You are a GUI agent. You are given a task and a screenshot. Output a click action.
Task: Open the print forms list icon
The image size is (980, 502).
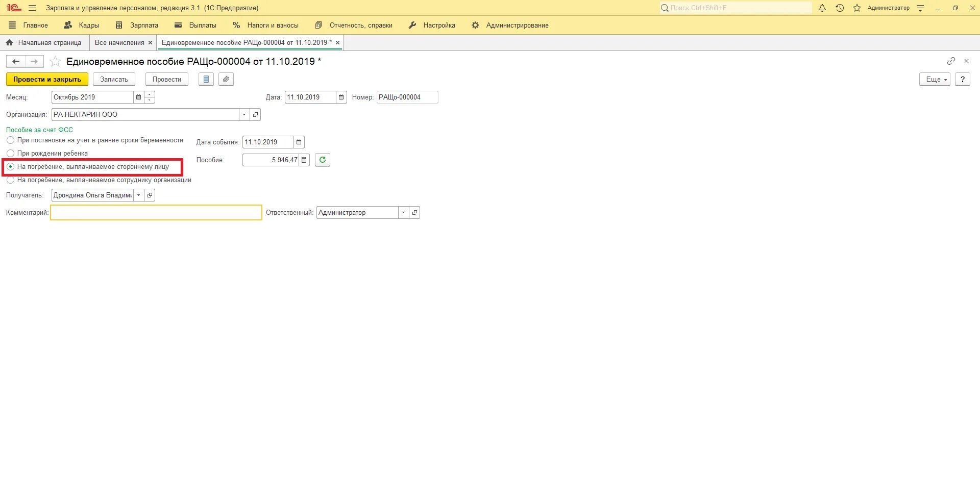(x=206, y=79)
